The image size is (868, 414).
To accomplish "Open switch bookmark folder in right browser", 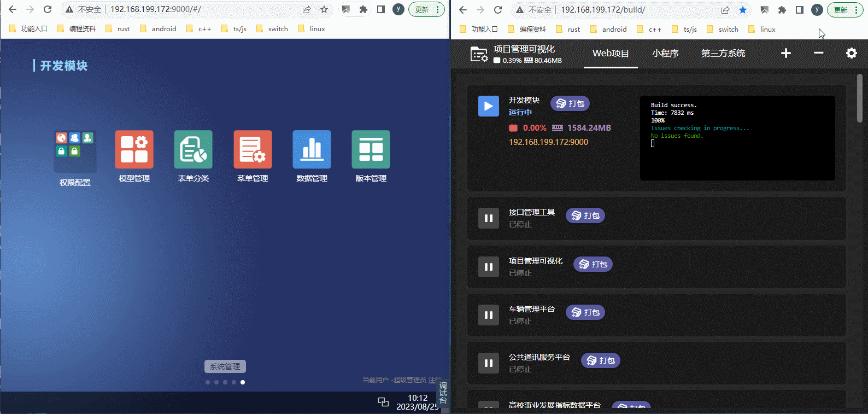I will click(x=723, y=29).
